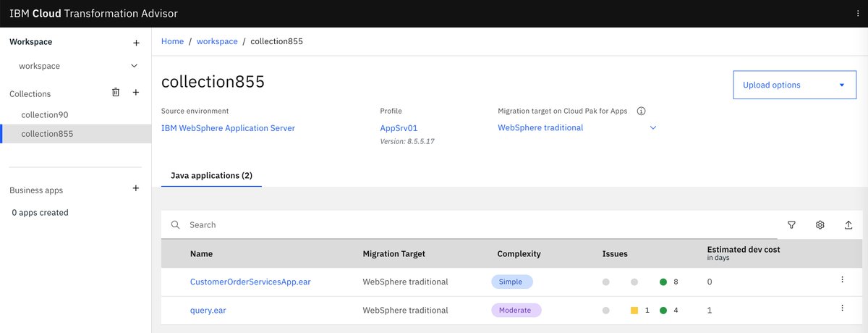The width and height of the screenshot is (868, 333).
Task: Open table settings gear icon
Action: [x=820, y=225]
